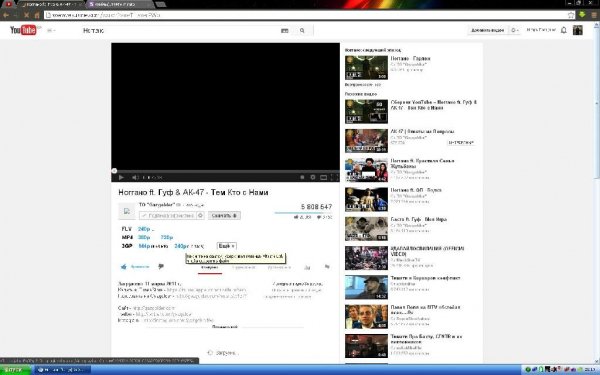
Task: Like the video with thumbs-up icon
Action: (x=124, y=267)
